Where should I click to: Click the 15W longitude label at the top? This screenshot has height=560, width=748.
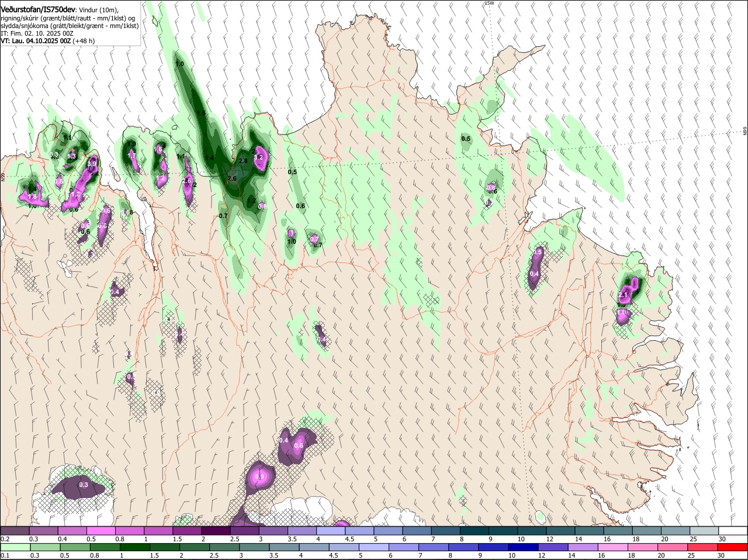pos(489,3)
